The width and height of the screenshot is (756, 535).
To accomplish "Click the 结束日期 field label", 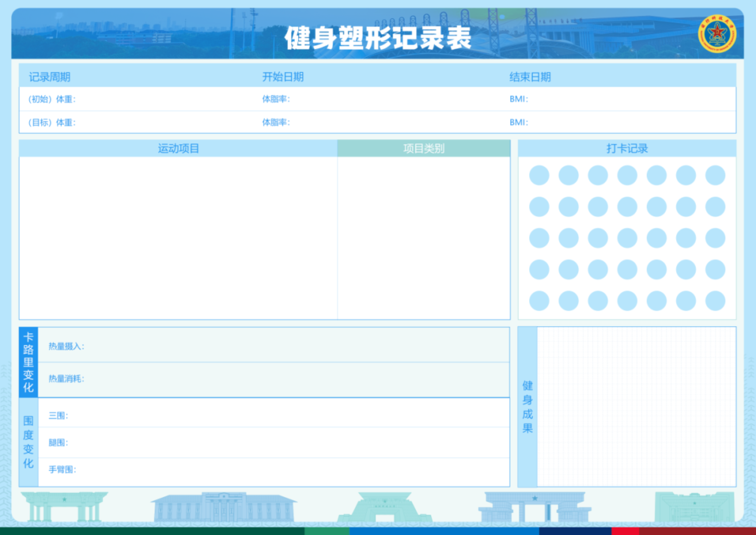I will [x=530, y=77].
